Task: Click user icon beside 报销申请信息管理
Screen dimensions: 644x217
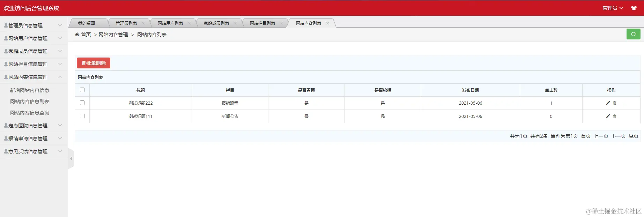Action: pos(6,138)
